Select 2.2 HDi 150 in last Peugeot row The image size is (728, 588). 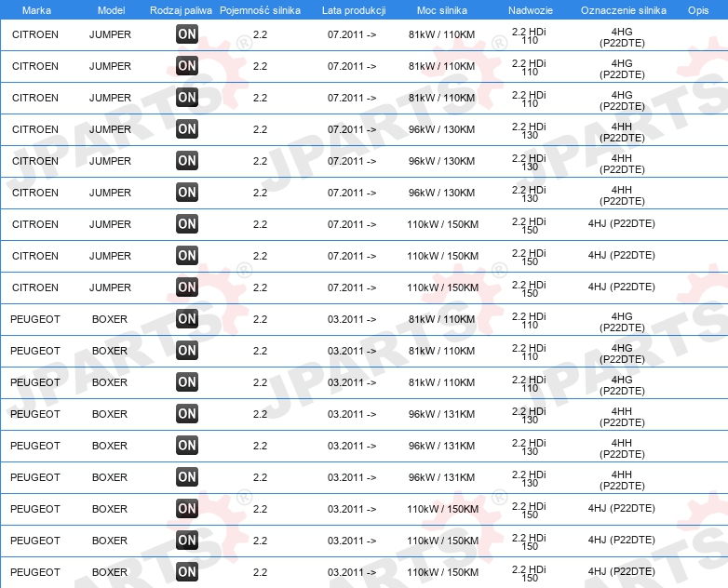tap(529, 574)
